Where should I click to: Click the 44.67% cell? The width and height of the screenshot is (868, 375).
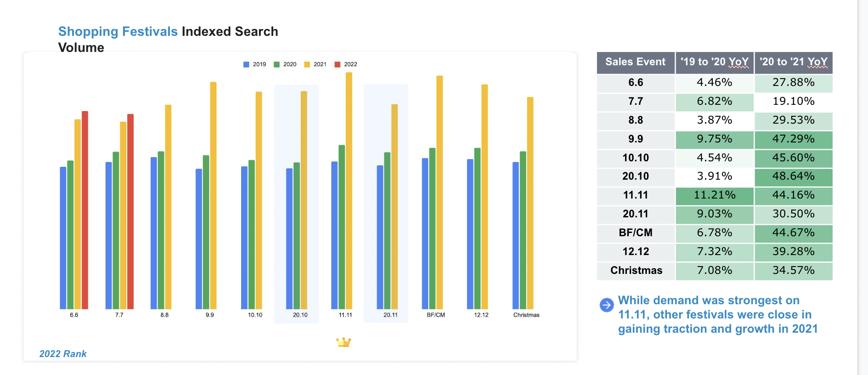click(x=794, y=233)
